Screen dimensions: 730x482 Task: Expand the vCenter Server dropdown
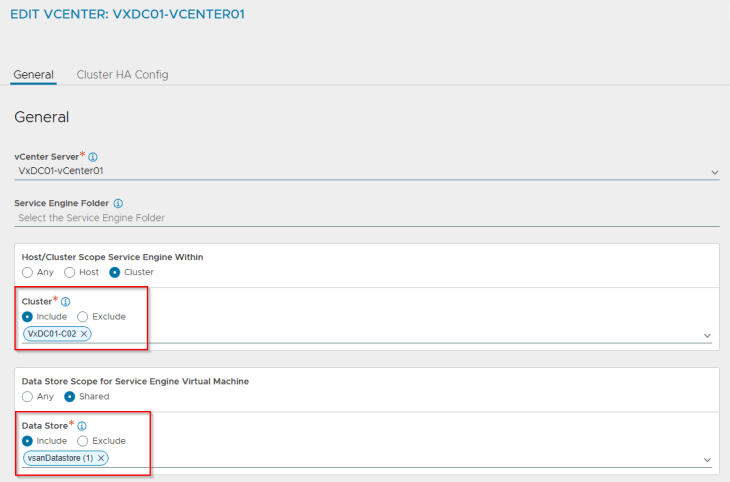[x=714, y=172]
